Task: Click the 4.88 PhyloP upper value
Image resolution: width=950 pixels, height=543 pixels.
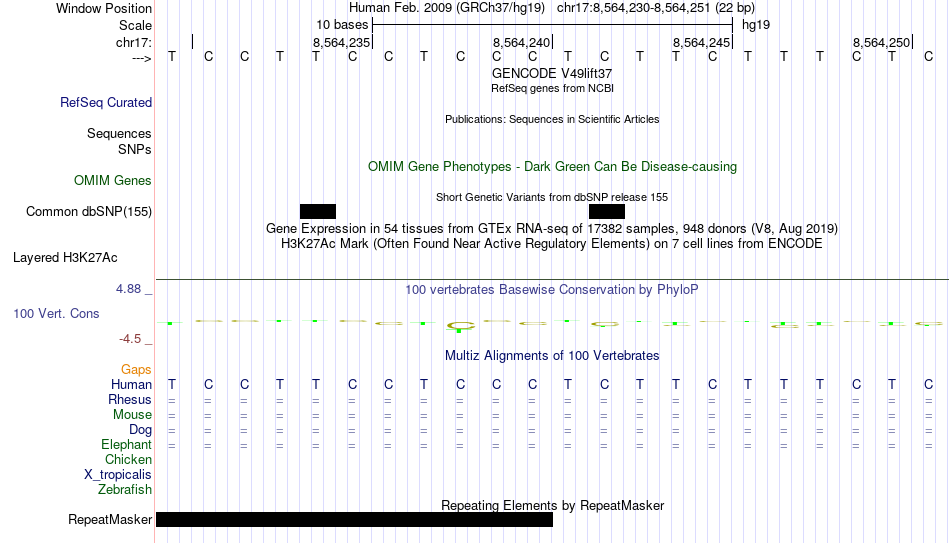Action: (x=128, y=289)
